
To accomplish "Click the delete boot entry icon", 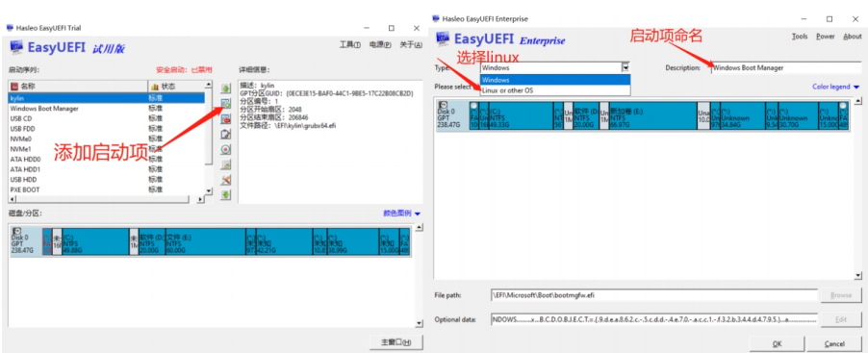I will 226,118.
